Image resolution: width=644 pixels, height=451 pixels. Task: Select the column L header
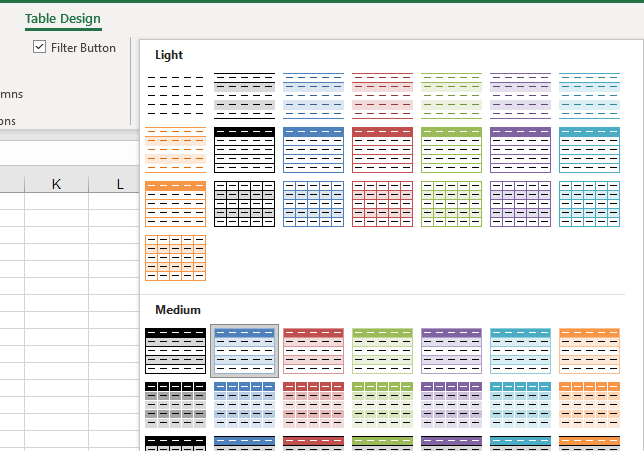[x=120, y=184]
